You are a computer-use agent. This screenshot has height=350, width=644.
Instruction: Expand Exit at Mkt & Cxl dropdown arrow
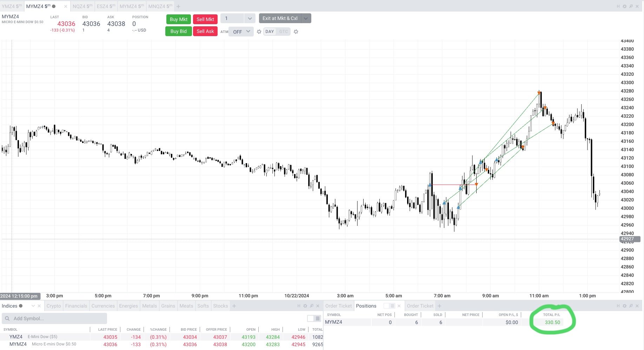[x=306, y=18]
